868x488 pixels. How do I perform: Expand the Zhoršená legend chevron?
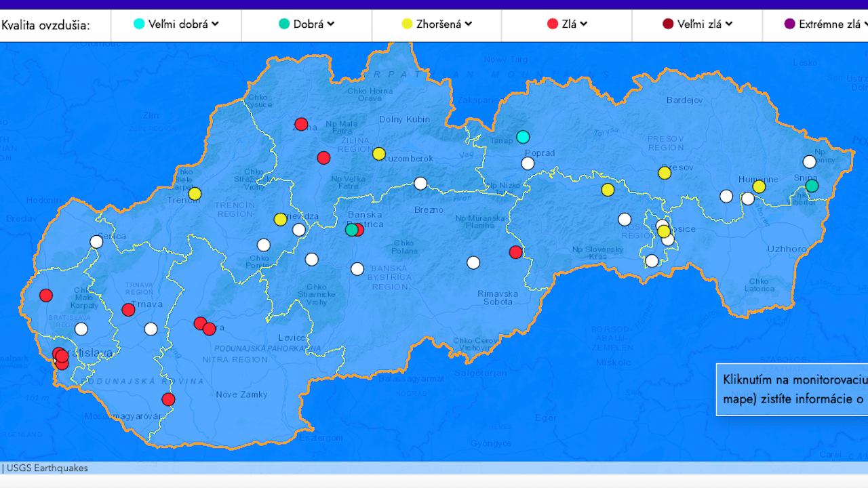469,24
